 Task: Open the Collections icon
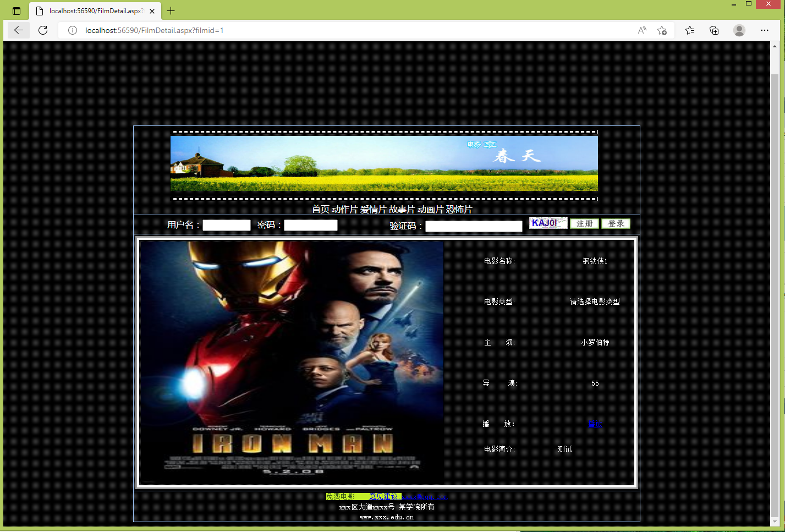714,30
